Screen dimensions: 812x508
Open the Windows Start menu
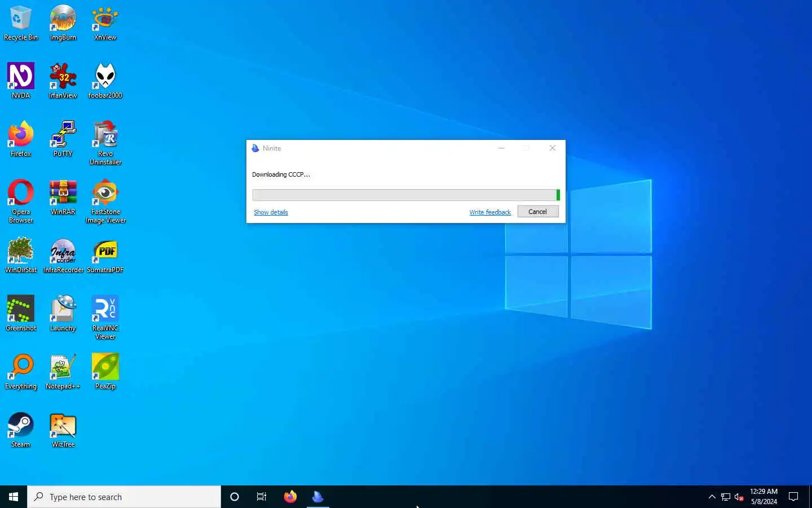click(x=14, y=497)
